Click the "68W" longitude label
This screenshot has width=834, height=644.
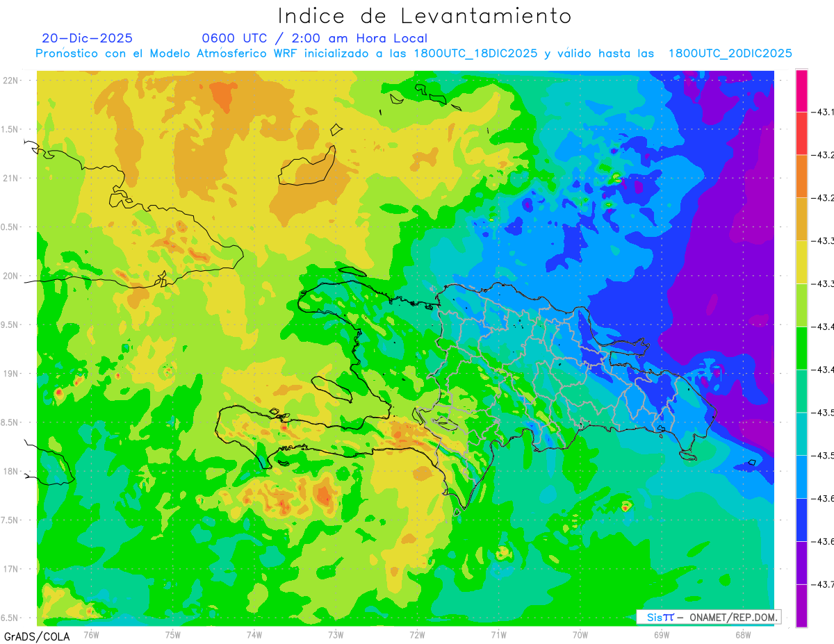point(743,634)
